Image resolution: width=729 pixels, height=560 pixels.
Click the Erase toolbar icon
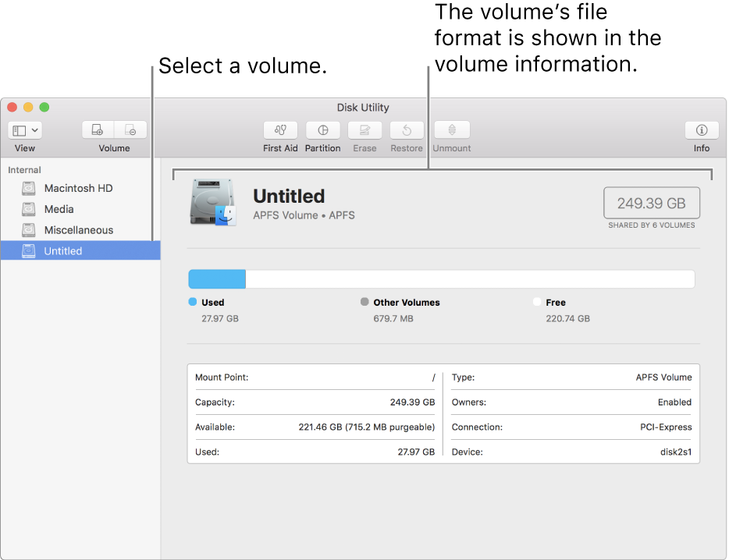pyautogui.click(x=364, y=130)
